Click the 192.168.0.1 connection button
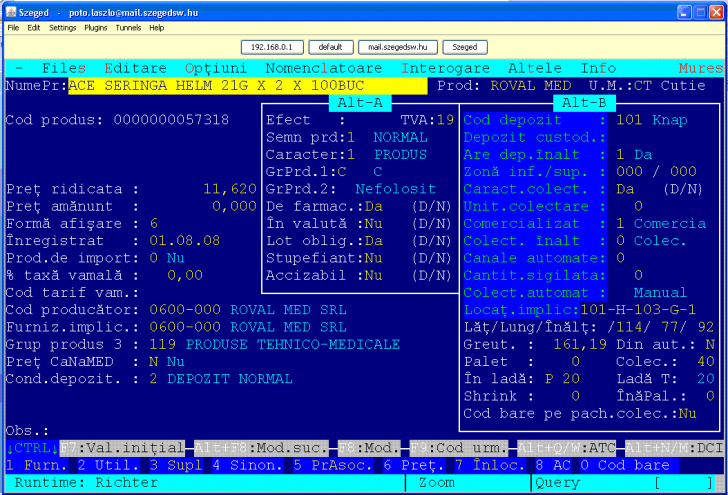Image resolution: width=728 pixels, height=495 pixels. pos(271,47)
